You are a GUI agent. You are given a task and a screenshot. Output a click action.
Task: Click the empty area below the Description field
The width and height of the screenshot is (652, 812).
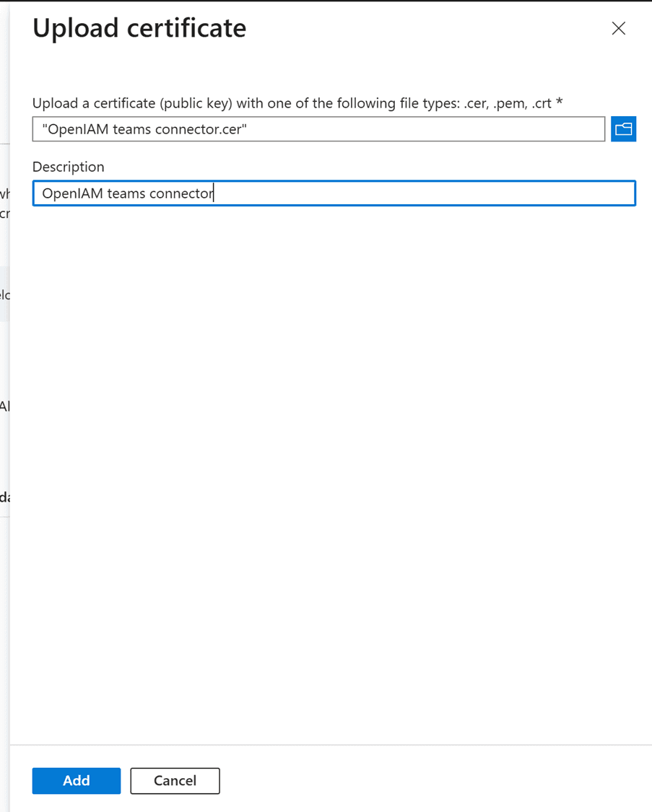click(x=332, y=433)
